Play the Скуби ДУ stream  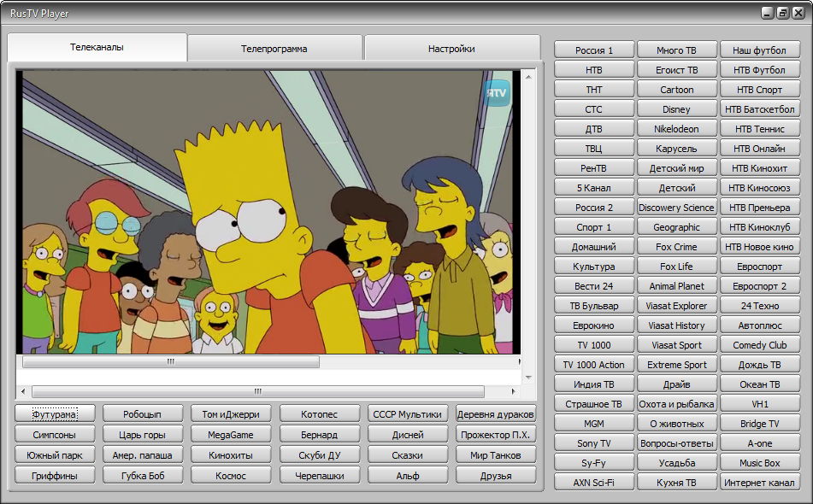[x=320, y=455]
